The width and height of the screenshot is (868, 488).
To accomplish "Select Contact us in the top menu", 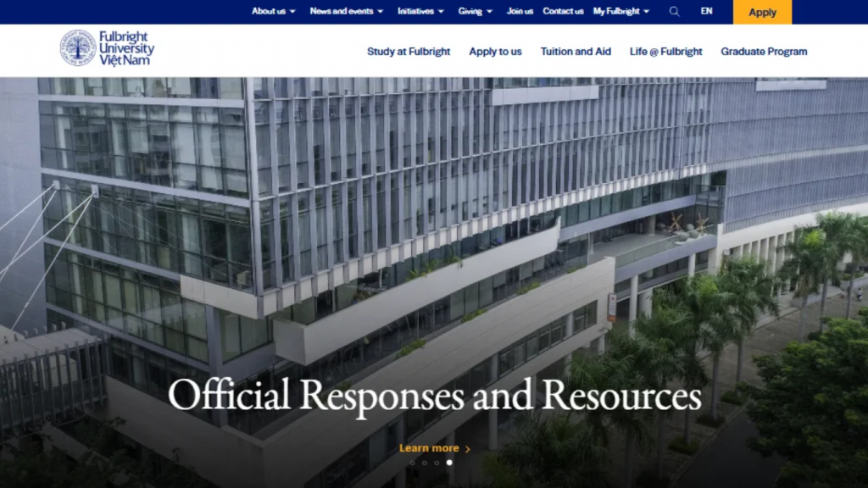I will 563,12.
